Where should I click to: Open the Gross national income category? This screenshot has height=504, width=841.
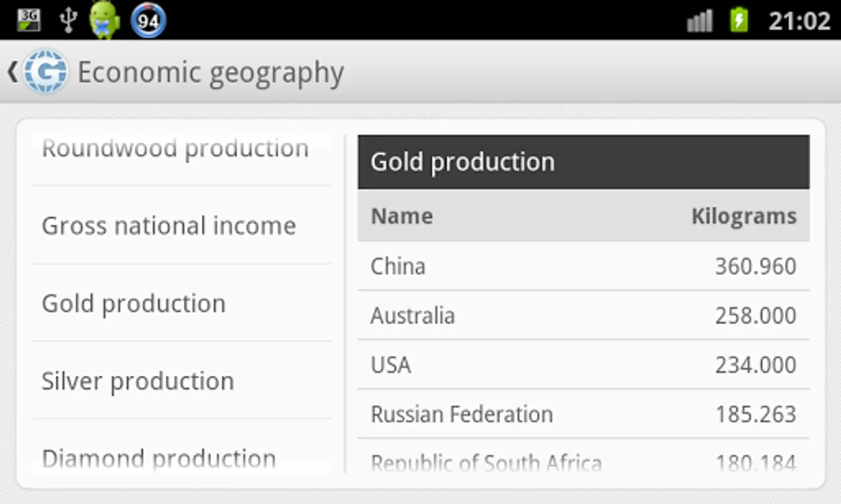169,226
